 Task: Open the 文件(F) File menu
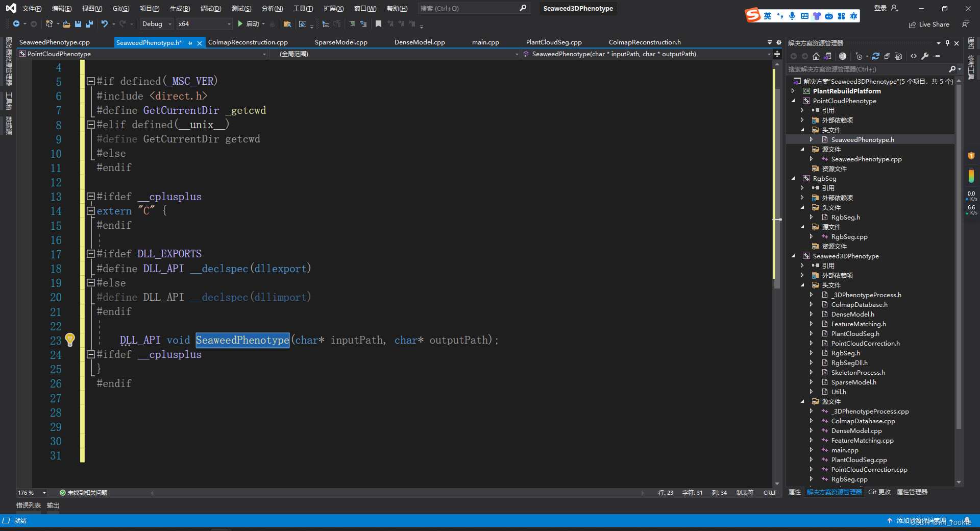(x=32, y=8)
